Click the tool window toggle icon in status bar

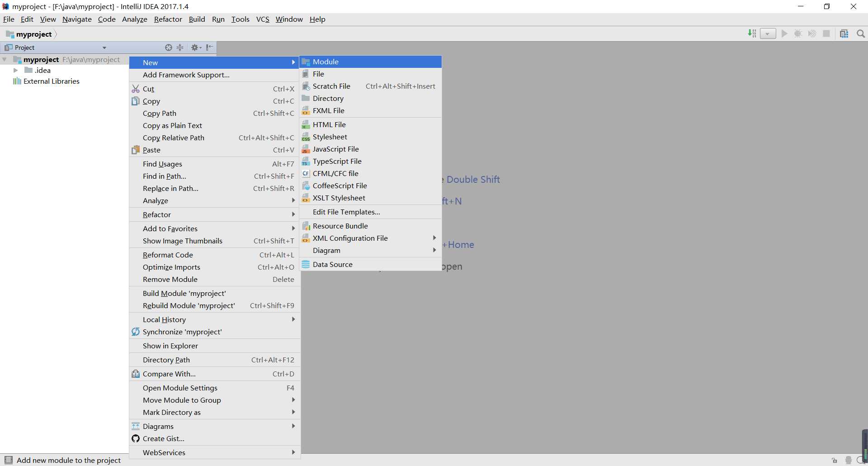pos(9,460)
